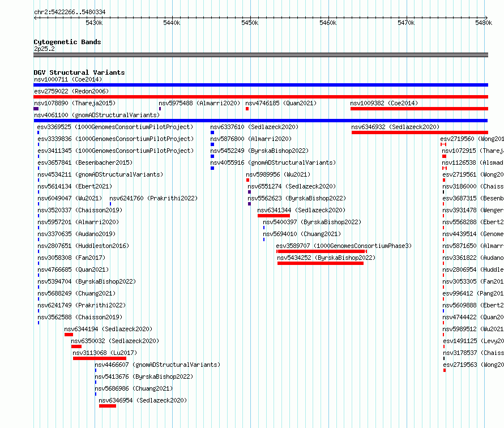Click the DGV Structural Variants track title
The image size is (504, 428).
(x=79, y=72)
